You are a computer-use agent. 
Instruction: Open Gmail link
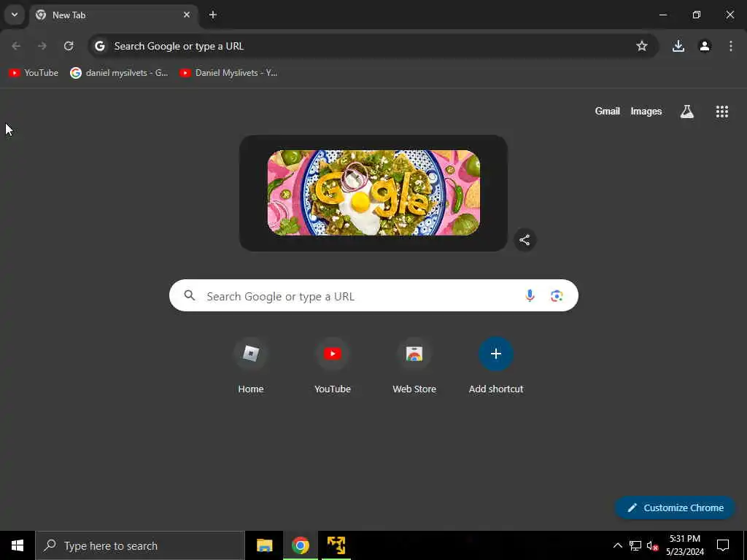coord(608,112)
